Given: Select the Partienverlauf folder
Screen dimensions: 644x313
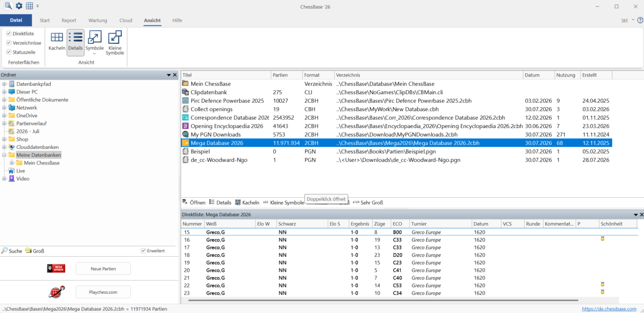Looking at the screenshot, I should 31,124.
